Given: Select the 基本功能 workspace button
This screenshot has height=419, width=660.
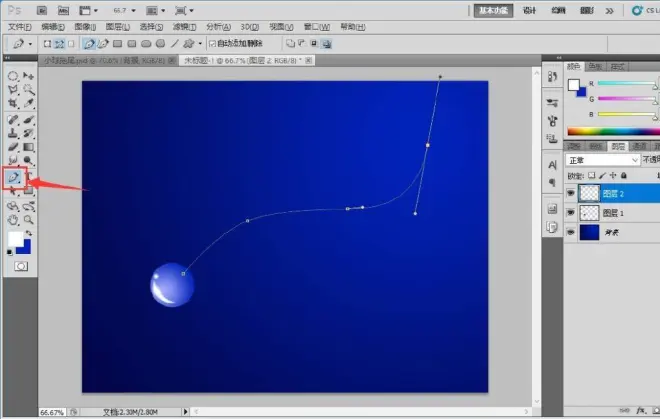Looking at the screenshot, I should click(x=493, y=11).
